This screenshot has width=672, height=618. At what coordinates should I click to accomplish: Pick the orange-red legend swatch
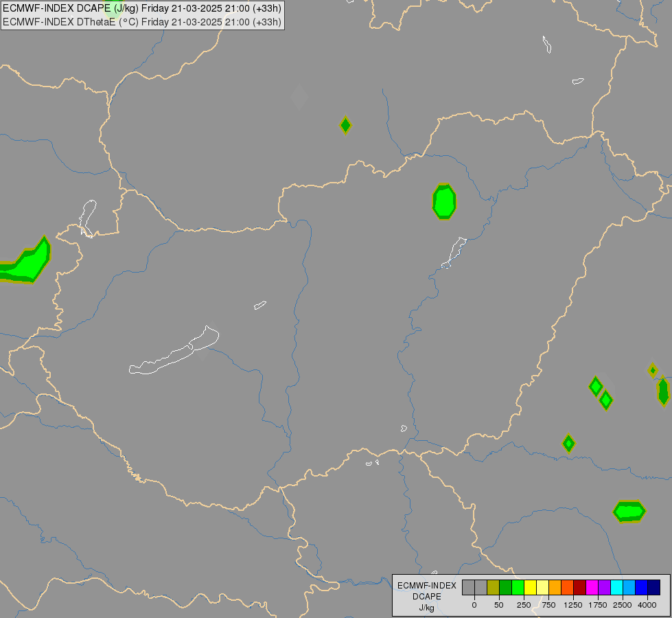click(x=568, y=588)
